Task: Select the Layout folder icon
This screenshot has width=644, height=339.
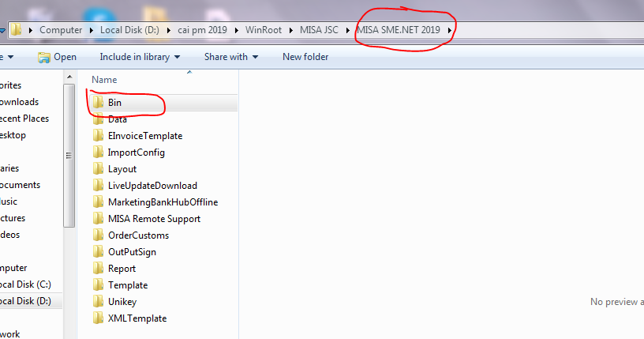Action: pyautogui.click(x=98, y=168)
